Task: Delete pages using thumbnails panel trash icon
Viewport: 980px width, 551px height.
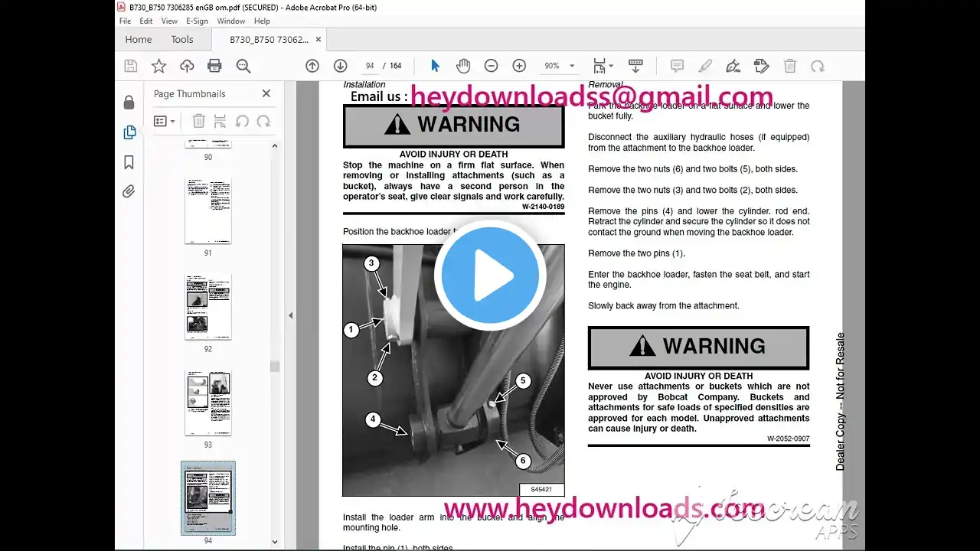Action: [x=198, y=121]
